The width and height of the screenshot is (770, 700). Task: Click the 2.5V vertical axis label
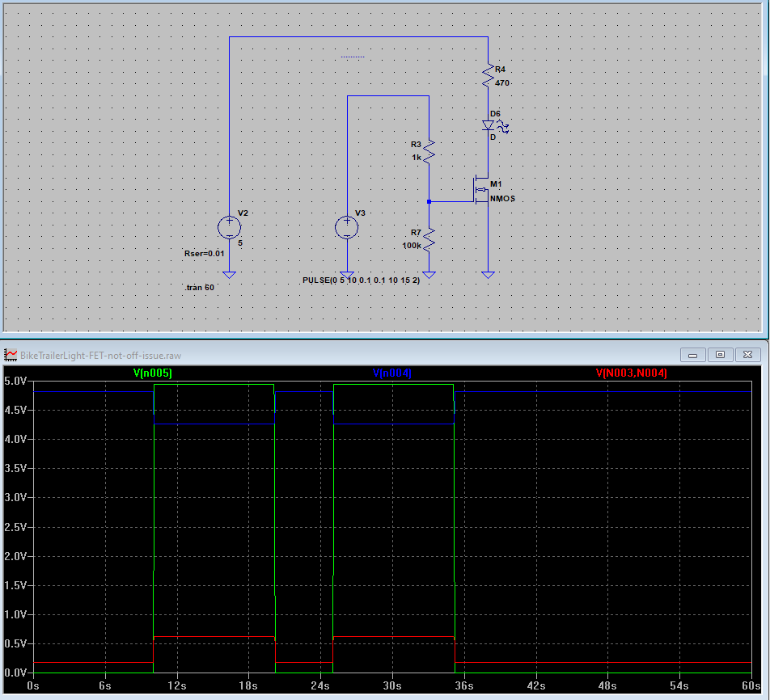pos(15,527)
